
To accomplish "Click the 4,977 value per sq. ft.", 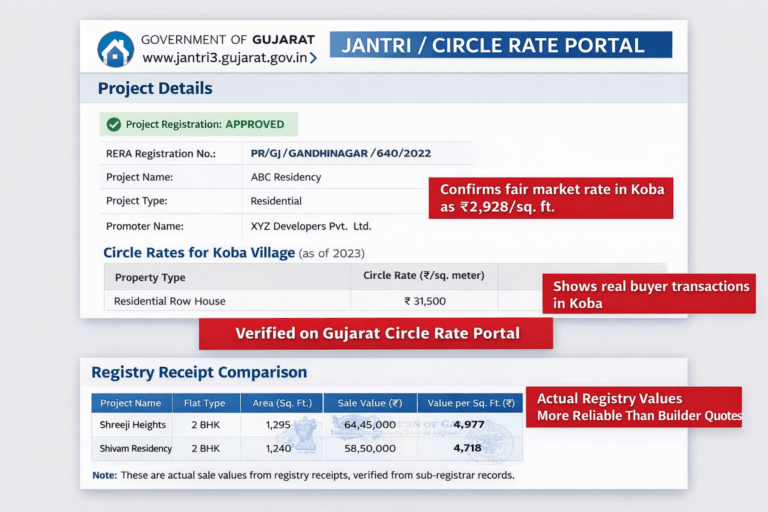I will [x=468, y=424].
